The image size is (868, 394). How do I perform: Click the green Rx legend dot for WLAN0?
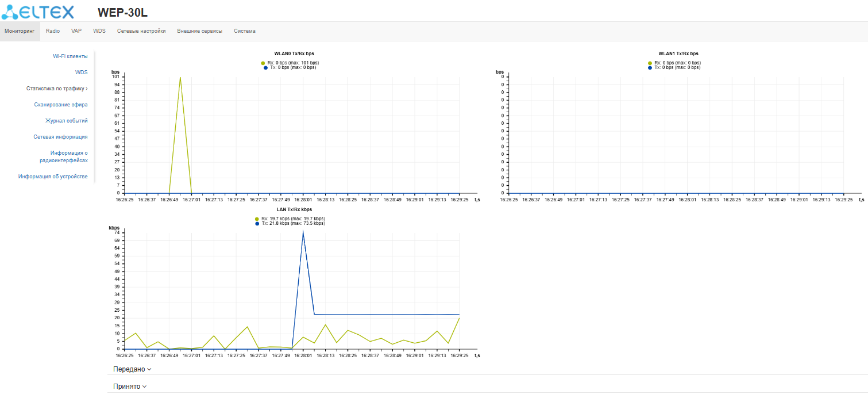pos(263,63)
